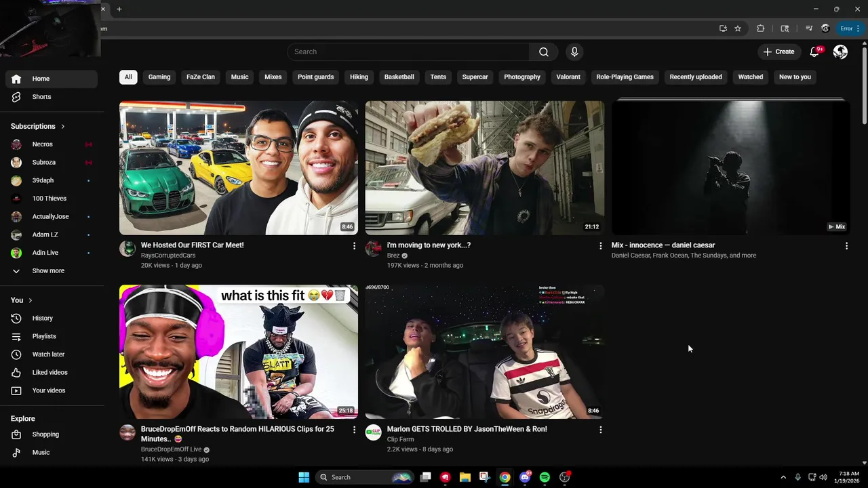868x488 pixels.
Task: Expand the You section header
Action: click(22, 300)
